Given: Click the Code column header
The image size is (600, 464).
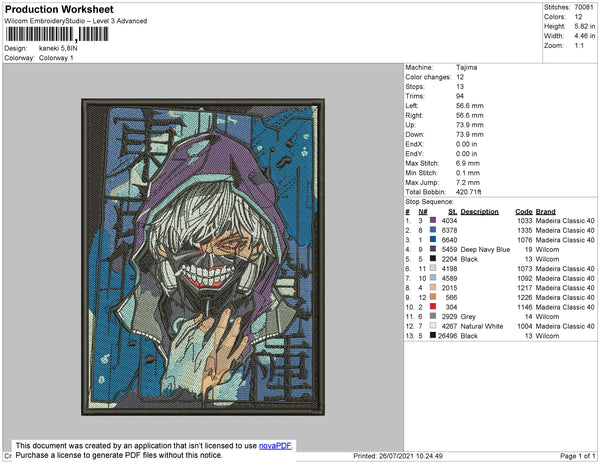Looking at the screenshot, I should [524, 212].
